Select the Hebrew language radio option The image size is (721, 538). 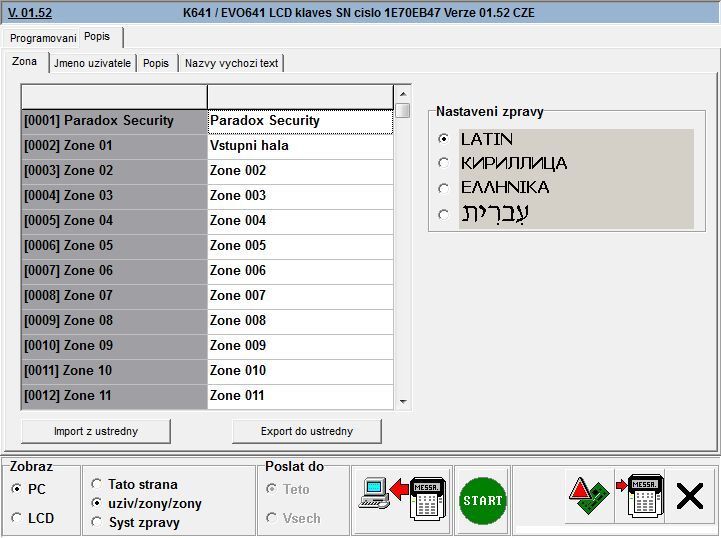click(443, 213)
